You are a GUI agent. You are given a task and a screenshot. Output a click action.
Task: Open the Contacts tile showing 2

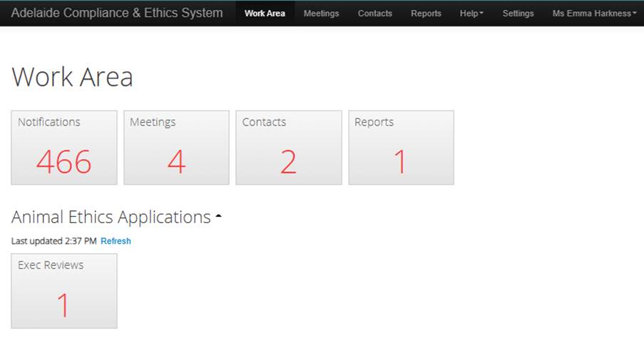[288, 148]
